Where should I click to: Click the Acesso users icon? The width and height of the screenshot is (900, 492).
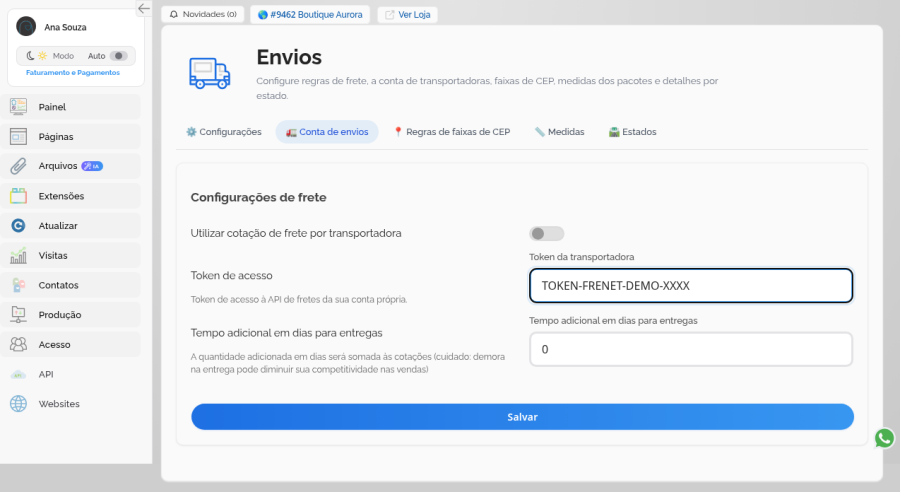18,344
